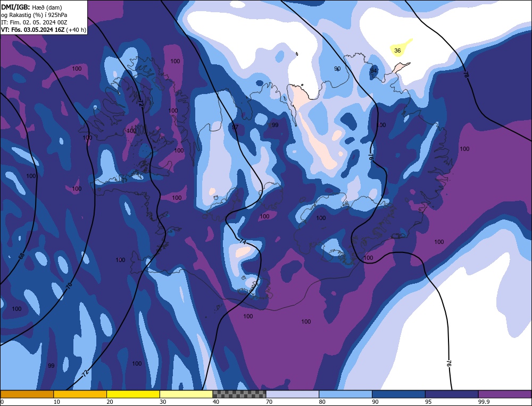Click the 'og Rakastig (%) í 925hPa' line
Viewport: 532px width, 406px height.
coord(34,14)
